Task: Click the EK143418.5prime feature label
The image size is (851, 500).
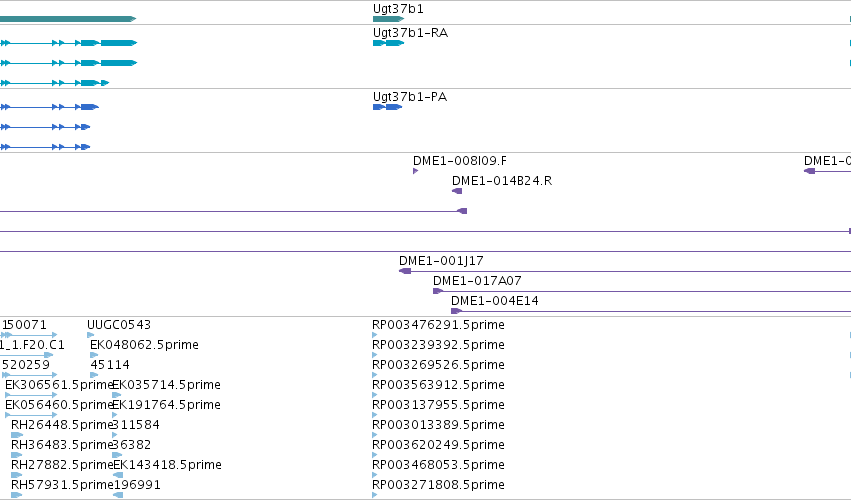Action: [167, 465]
